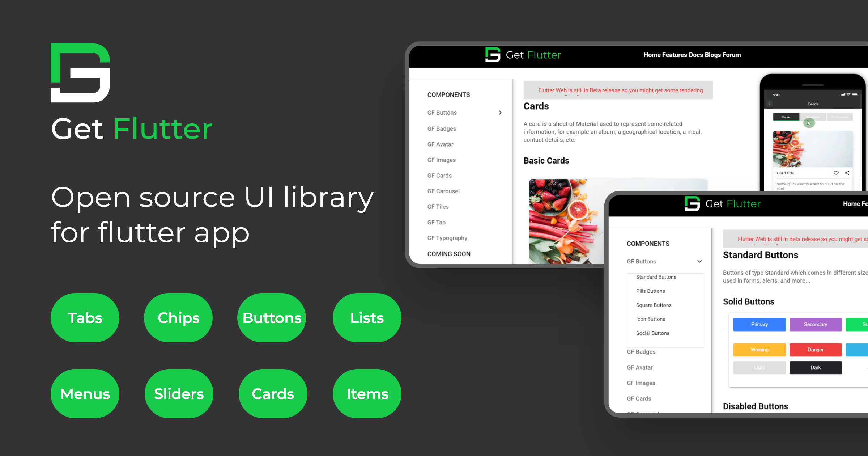
Task: Click the Primary solid button swatch
Action: pyautogui.click(x=759, y=325)
